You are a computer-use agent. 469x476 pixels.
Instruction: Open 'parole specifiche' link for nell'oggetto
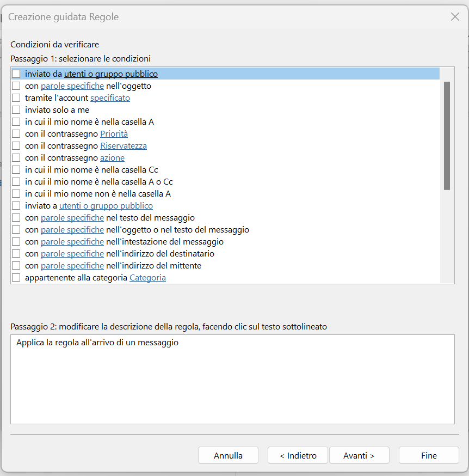pyautogui.click(x=72, y=86)
